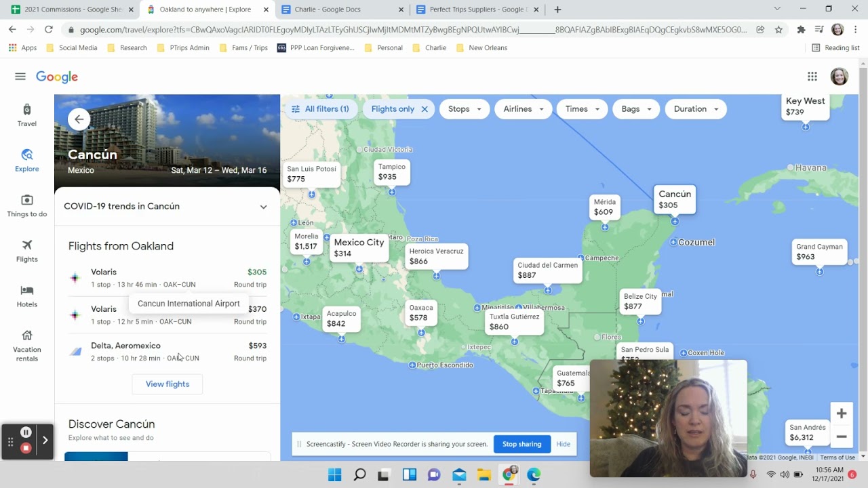Screen dimensions: 868x488
Task: Open Mail app from the taskbar
Action: click(x=459, y=474)
